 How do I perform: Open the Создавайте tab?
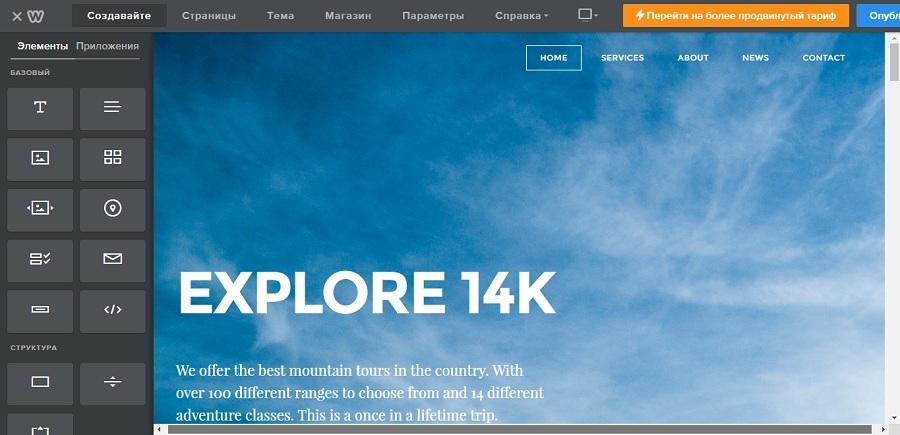tap(119, 15)
